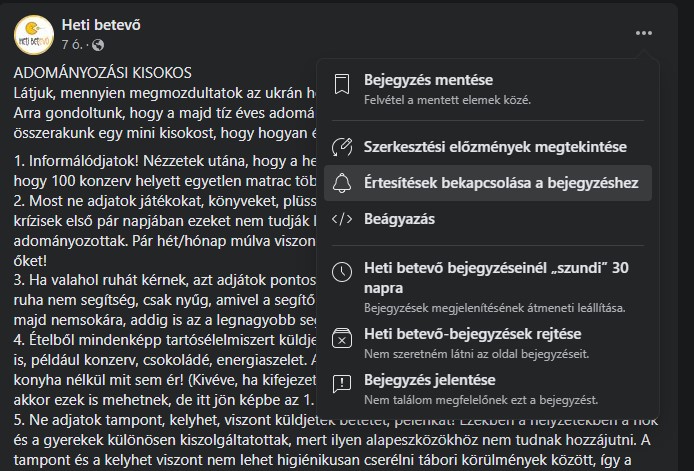Click the report exclamation icon
Viewport: 694px width, 471px height.
click(342, 384)
